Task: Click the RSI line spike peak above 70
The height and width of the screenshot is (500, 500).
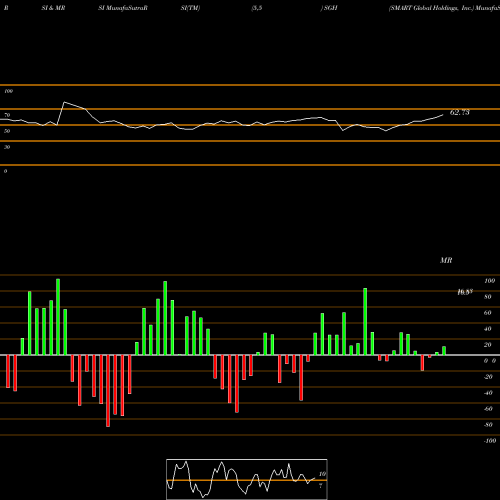Action: 64,102
